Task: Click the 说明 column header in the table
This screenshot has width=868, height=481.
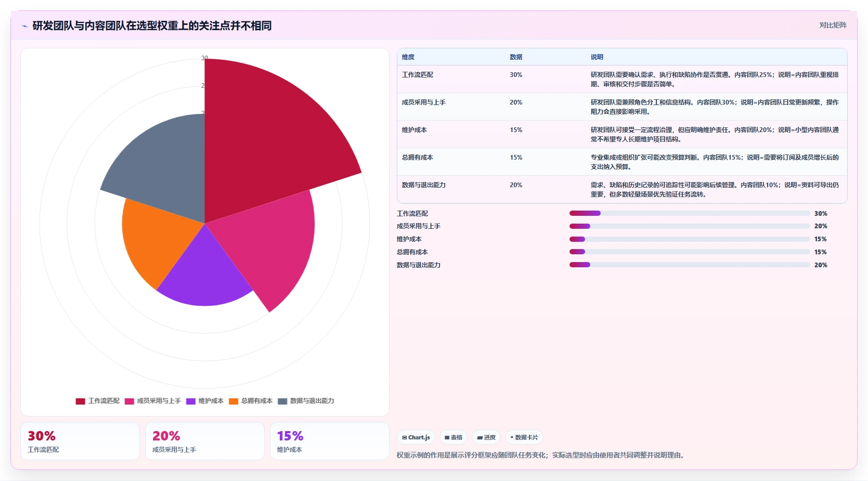Action: click(597, 57)
